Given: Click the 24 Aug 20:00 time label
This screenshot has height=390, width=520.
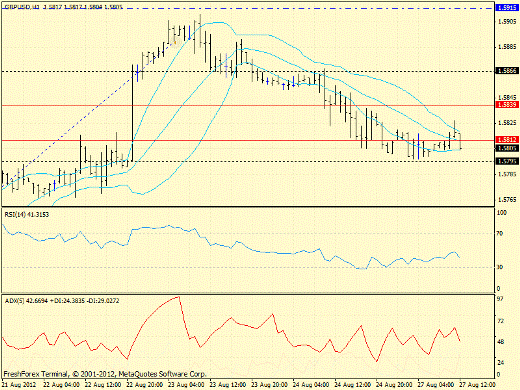Looking at the screenshot, I should pyautogui.click(x=395, y=385).
